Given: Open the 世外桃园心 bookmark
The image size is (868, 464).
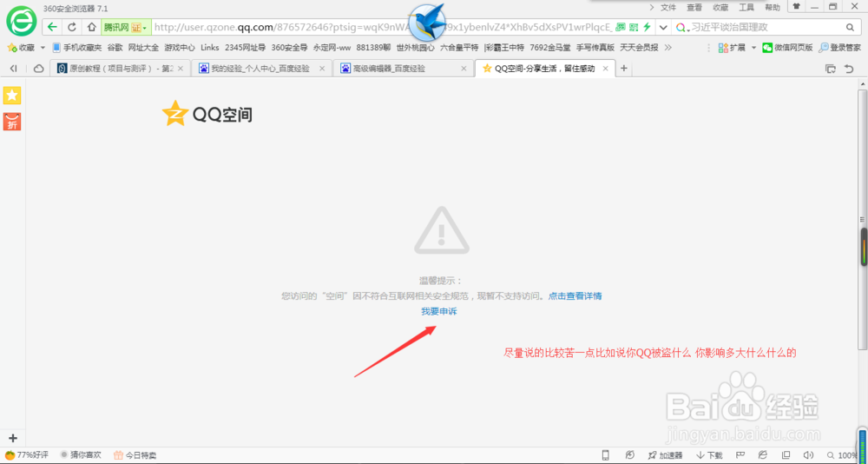Looking at the screenshot, I should tap(415, 48).
